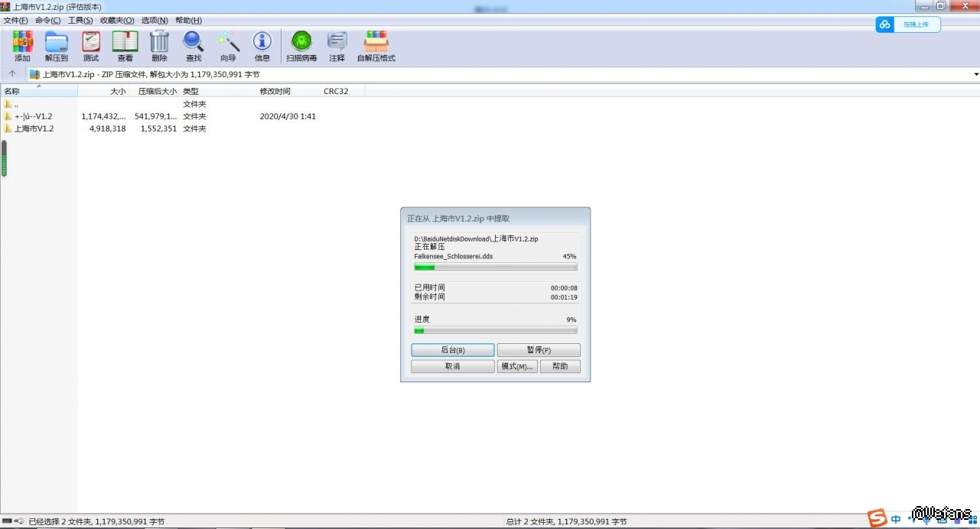
Task: Click the folder icon of 上海市V1.2
Action: tap(8, 128)
